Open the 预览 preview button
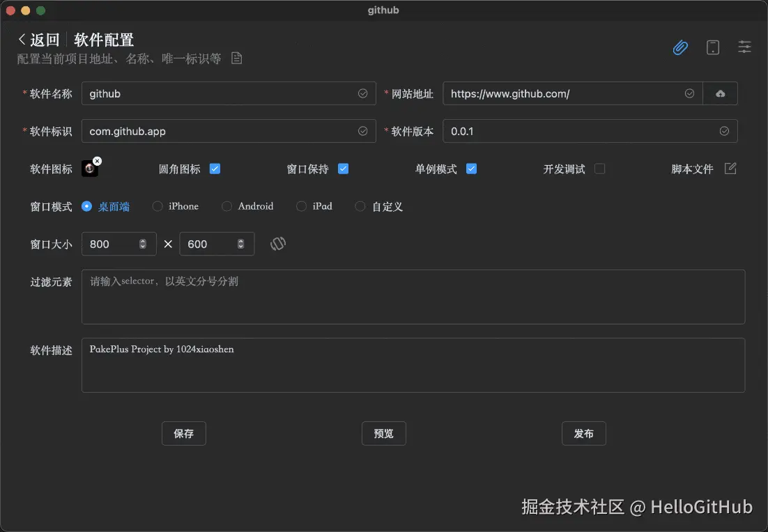The image size is (768, 532). pos(383,434)
